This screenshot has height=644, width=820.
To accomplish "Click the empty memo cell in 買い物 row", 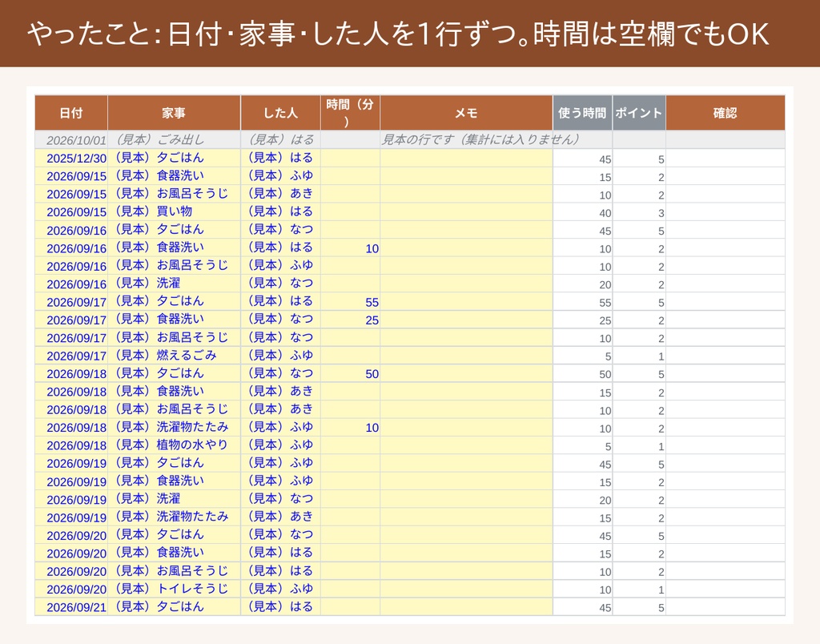I will 466,212.
